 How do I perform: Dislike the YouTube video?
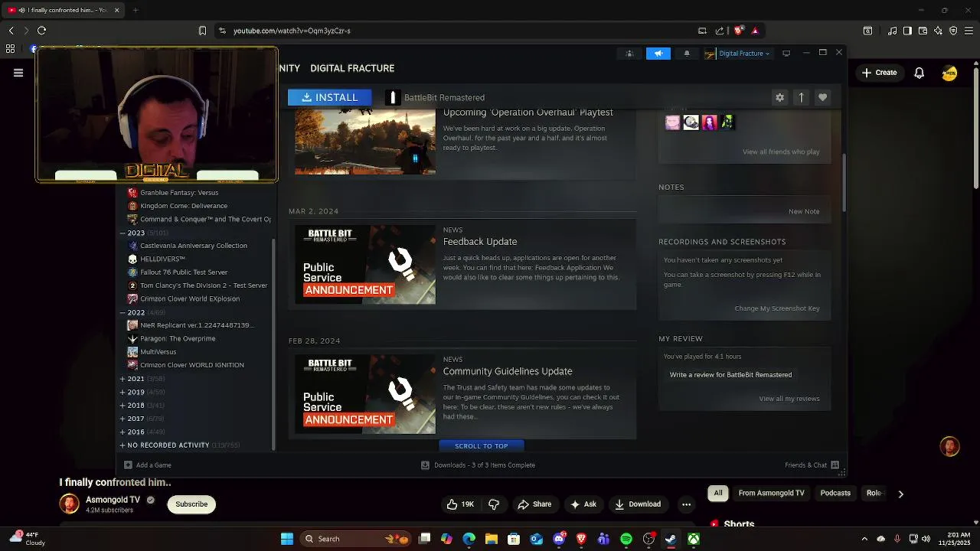click(x=494, y=504)
